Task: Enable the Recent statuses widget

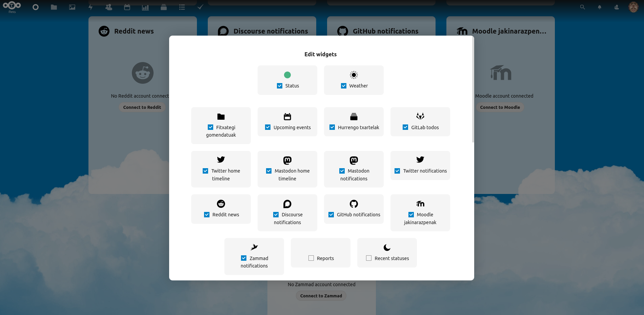Action: coord(369,258)
